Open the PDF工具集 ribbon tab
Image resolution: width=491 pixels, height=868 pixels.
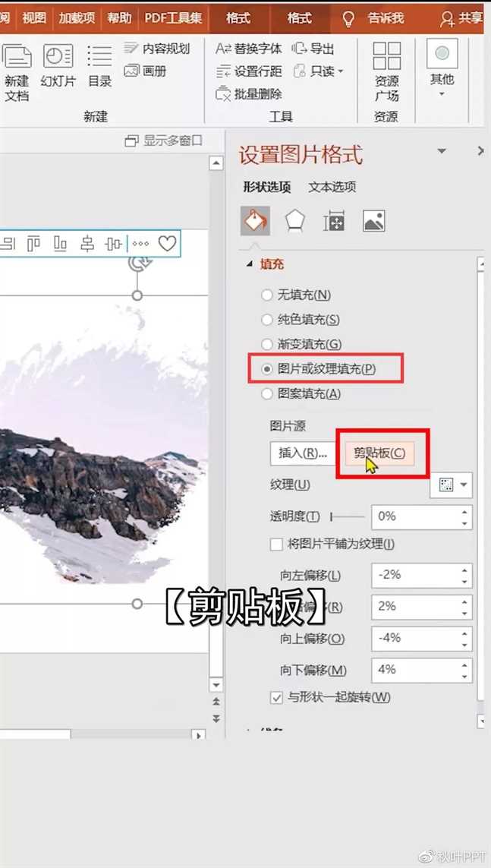174,17
